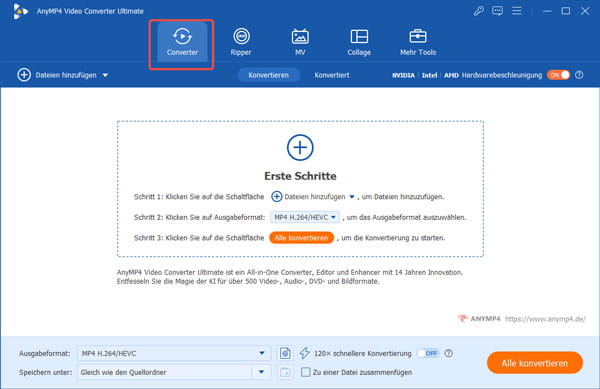The width and height of the screenshot is (600, 389).
Task: Open the Collage module
Action: (x=359, y=42)
